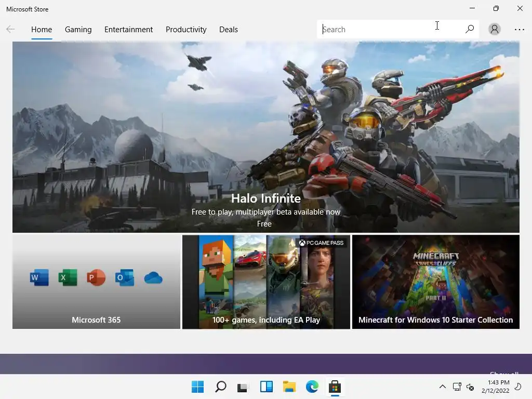Open the Entertainment tab

129,30
